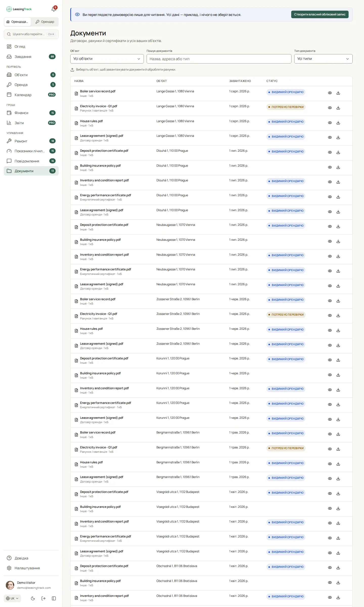Image resolution: width=364 pixels, height=607 pixels.
Task: Click Створити власний обліковий запис button
Action: pos(320,14)
